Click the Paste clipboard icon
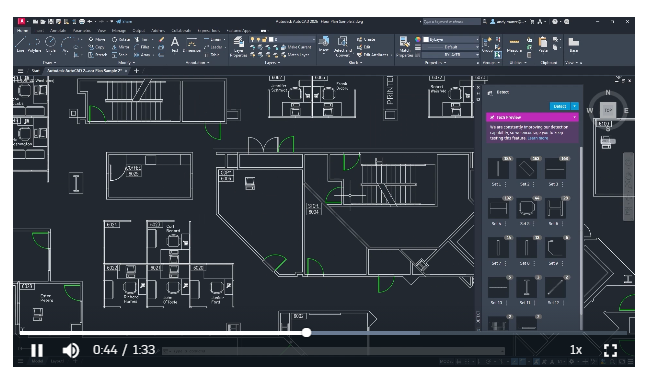 pos(543,45)
